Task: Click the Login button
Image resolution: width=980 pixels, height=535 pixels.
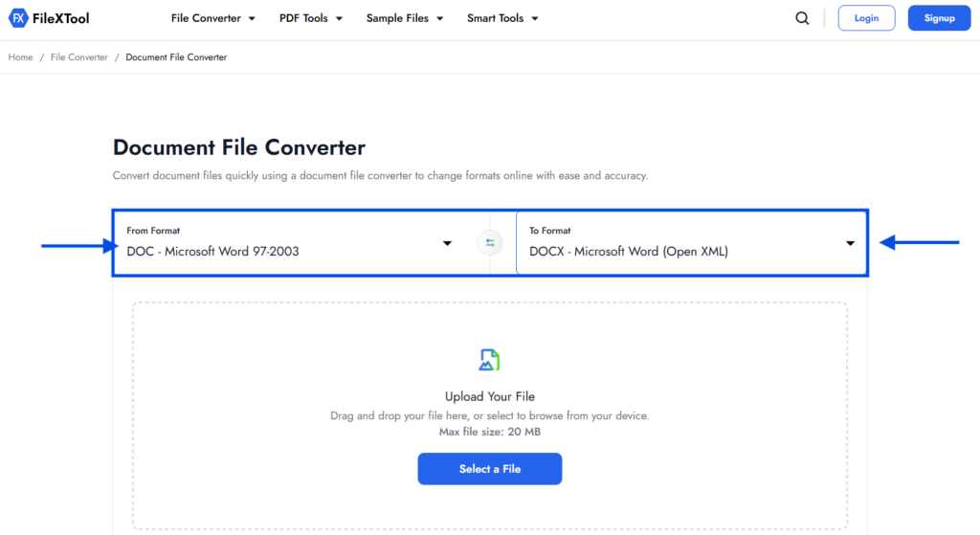Action: click(866, 18)
